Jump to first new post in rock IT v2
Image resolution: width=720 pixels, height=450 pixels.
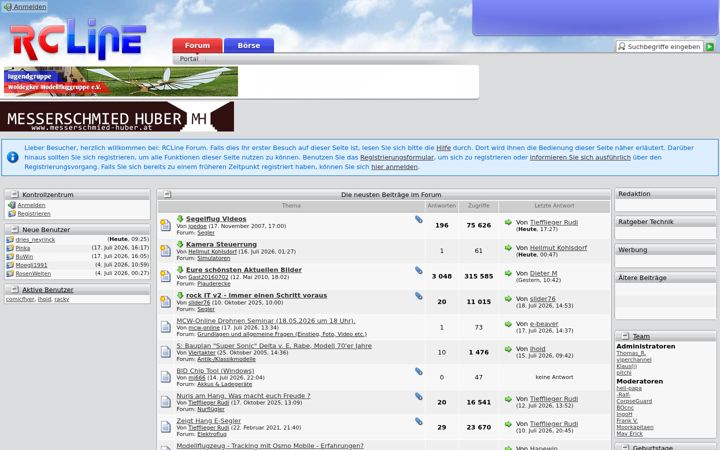tap(180, 295)
